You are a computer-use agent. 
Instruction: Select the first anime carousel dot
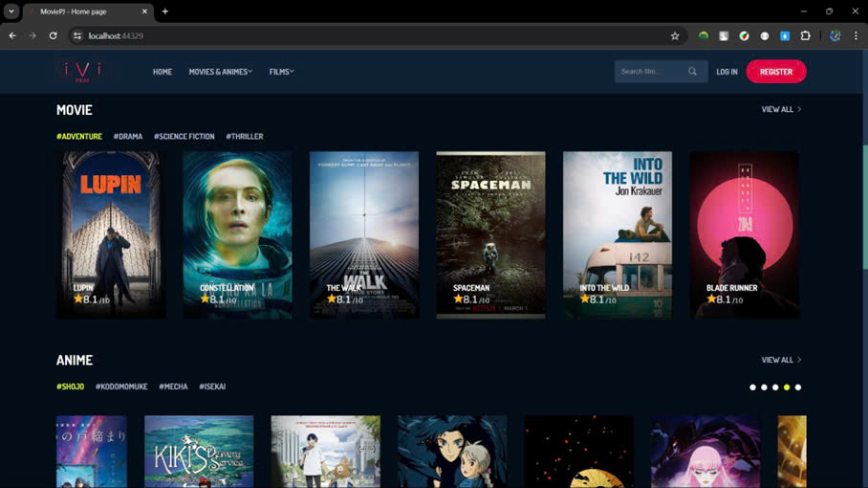pos(752,388)
